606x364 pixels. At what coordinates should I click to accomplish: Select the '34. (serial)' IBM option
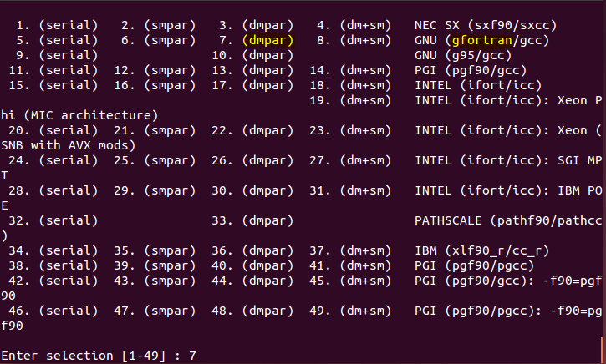click(x=53, y=251)
